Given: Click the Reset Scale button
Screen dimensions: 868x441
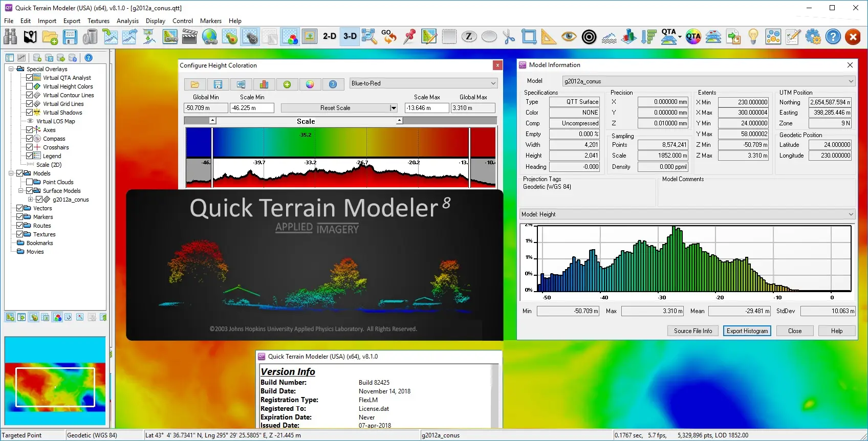Looking at the screenshot, I should coord(335,108).
